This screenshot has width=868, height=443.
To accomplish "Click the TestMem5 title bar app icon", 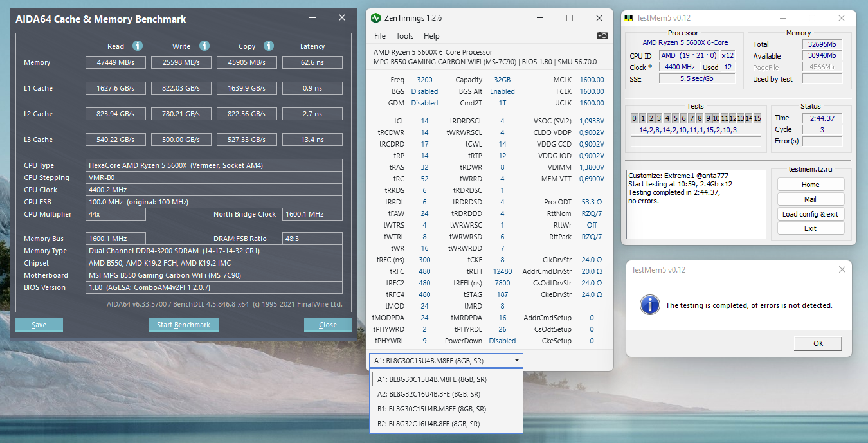I will tap(629, 18).
